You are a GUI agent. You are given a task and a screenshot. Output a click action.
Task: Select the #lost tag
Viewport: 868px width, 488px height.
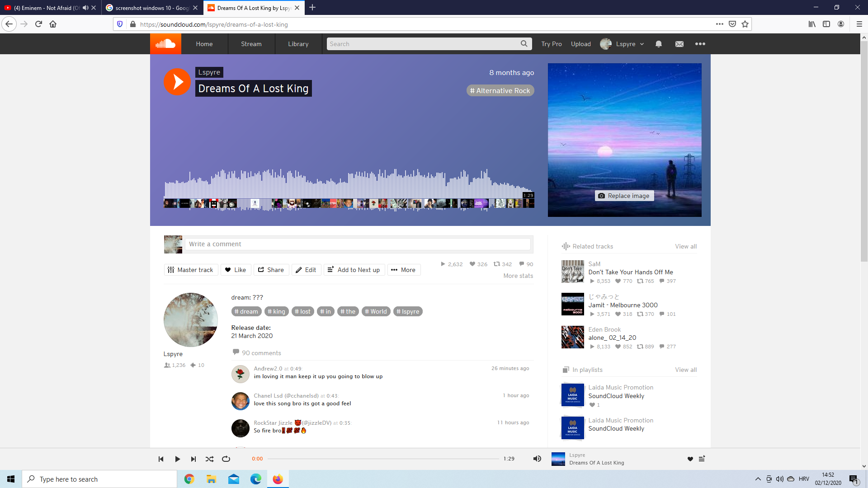point(303,311)
